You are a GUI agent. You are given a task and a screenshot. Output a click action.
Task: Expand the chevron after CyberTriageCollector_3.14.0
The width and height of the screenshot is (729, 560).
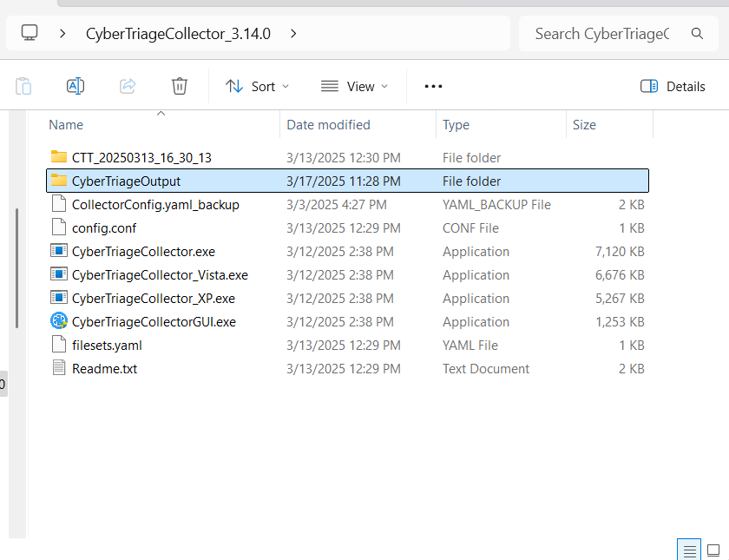293,34
